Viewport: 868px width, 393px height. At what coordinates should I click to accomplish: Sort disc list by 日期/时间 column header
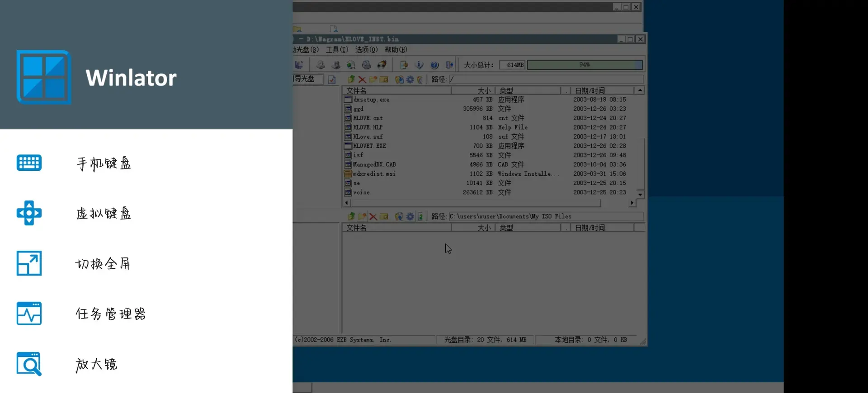(x=602, y=91)
